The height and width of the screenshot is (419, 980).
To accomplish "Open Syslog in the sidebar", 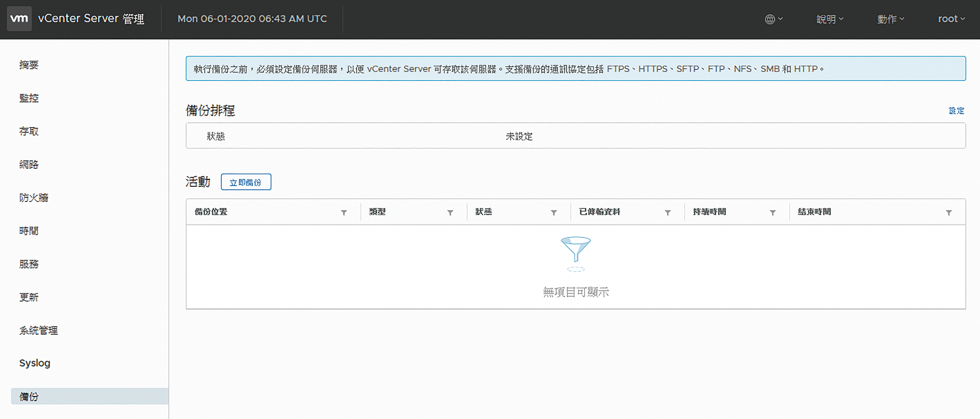I will 35,363.
